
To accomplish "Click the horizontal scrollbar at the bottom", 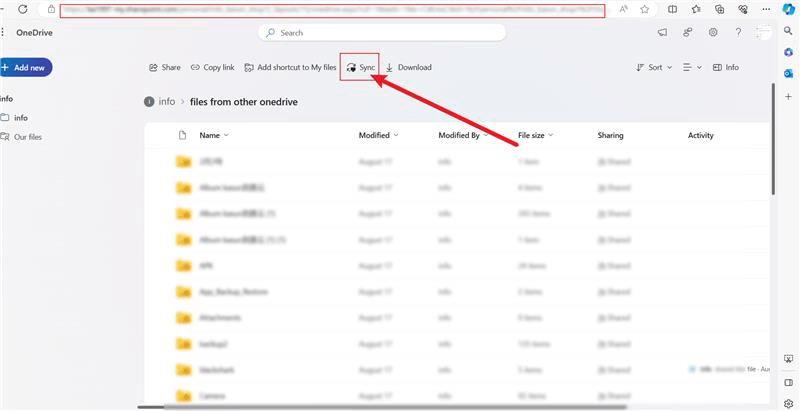I will [x=382, y=407].
